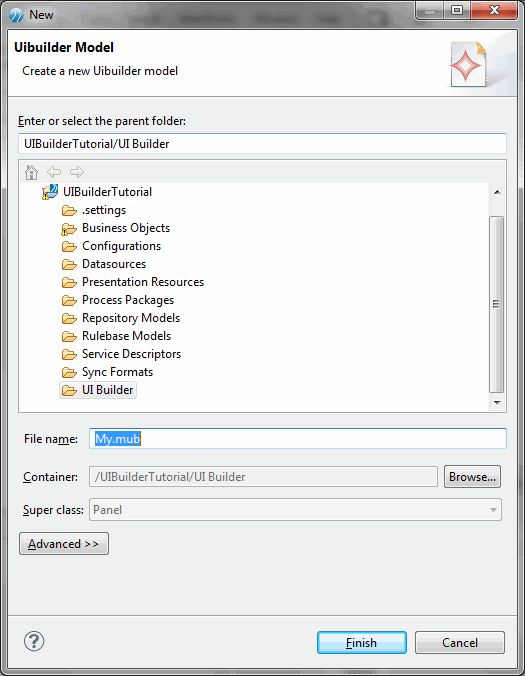Click the Presentation Resources folder icon
This screenshot has height=676, width=525.
point(69,282)
